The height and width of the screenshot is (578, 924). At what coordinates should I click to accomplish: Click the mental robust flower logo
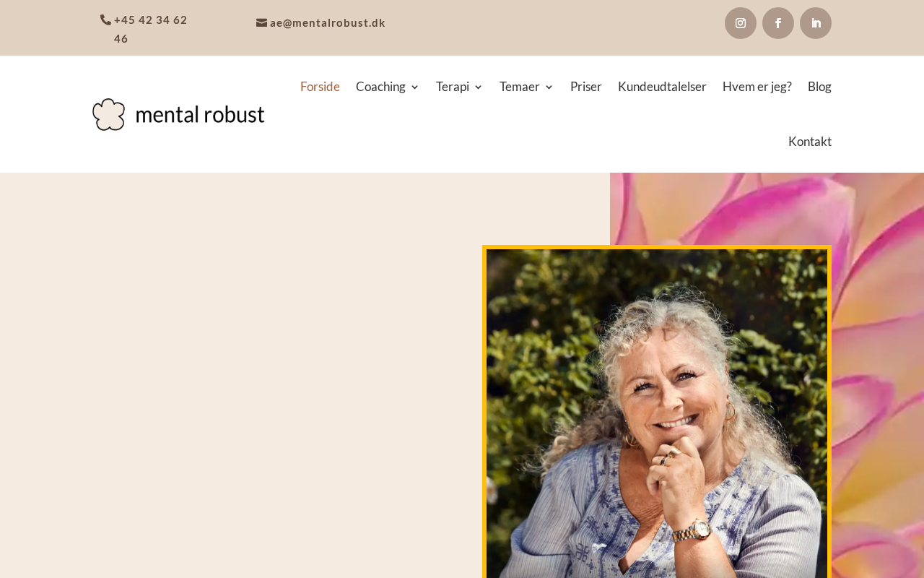click(x=109, y=114)
